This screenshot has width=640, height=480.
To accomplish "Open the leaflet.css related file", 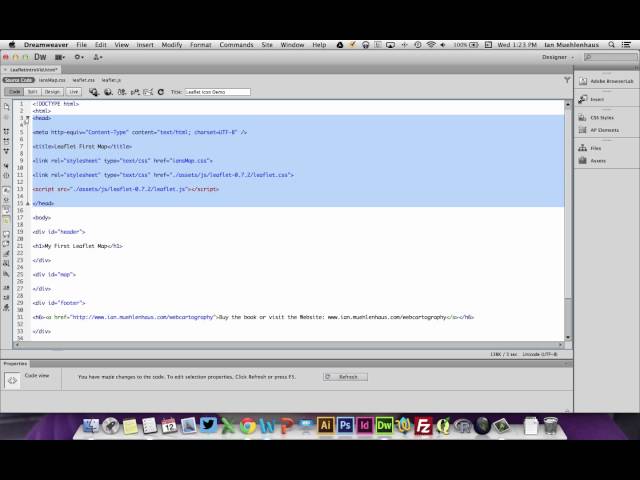I will pos(84,80).
